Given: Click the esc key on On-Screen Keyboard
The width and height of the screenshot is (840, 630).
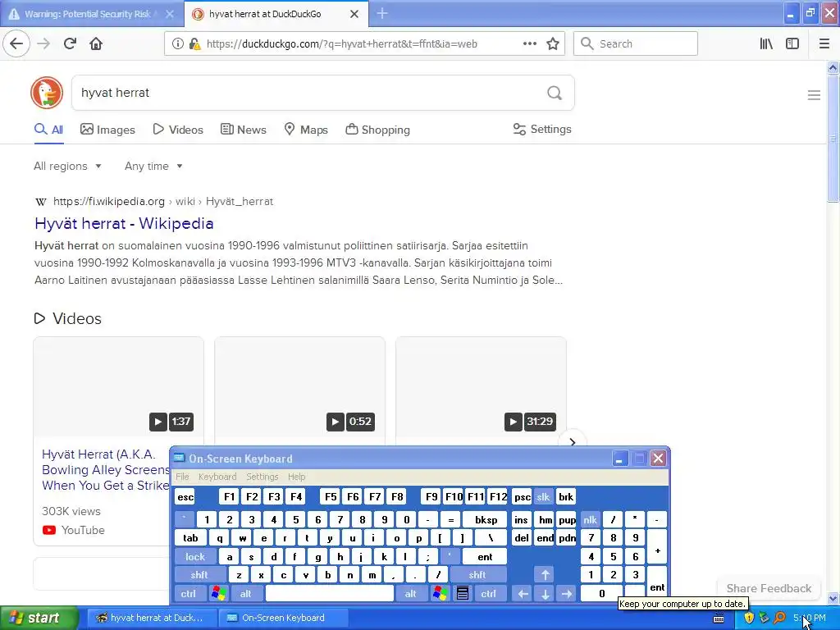Looking at the screenshot, I should 185,496.
